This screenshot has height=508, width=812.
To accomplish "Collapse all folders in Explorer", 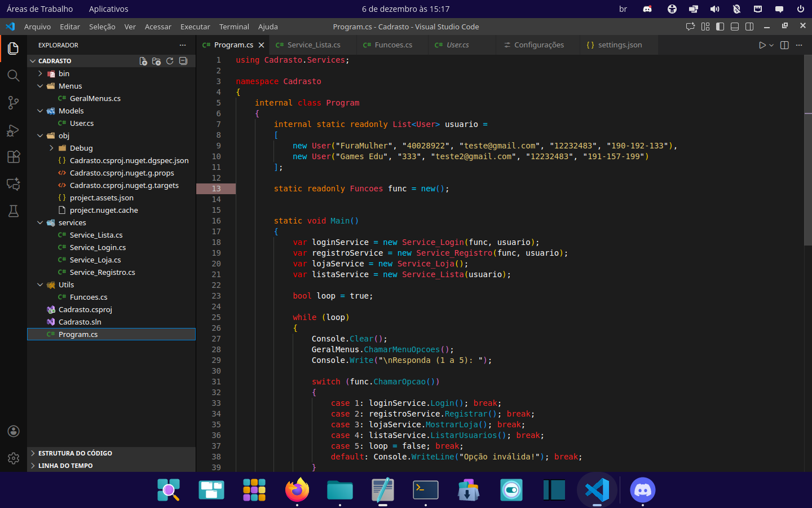I will [x=183, y=61].
